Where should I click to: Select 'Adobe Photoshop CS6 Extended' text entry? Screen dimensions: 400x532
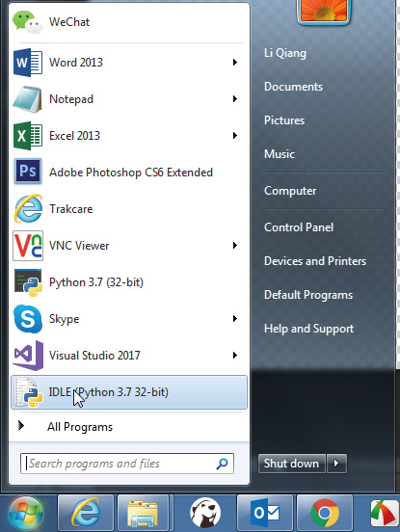[x=131, y=173]
